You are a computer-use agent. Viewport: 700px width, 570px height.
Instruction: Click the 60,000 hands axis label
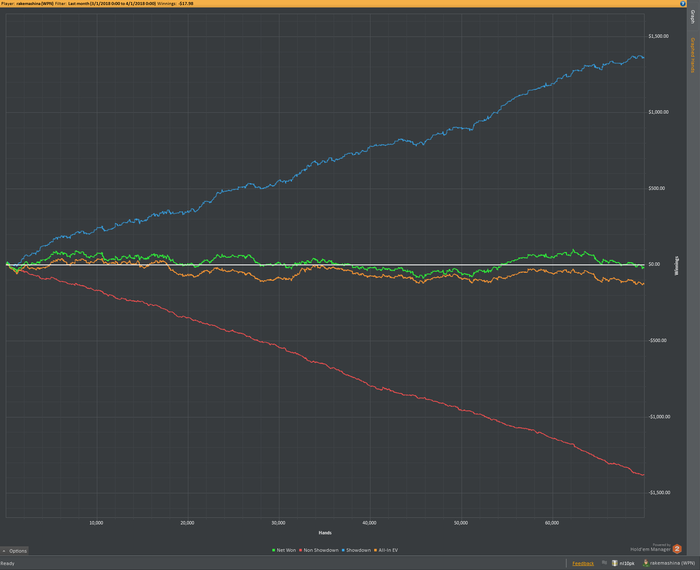pyautogui.click(x=552, y=523)
